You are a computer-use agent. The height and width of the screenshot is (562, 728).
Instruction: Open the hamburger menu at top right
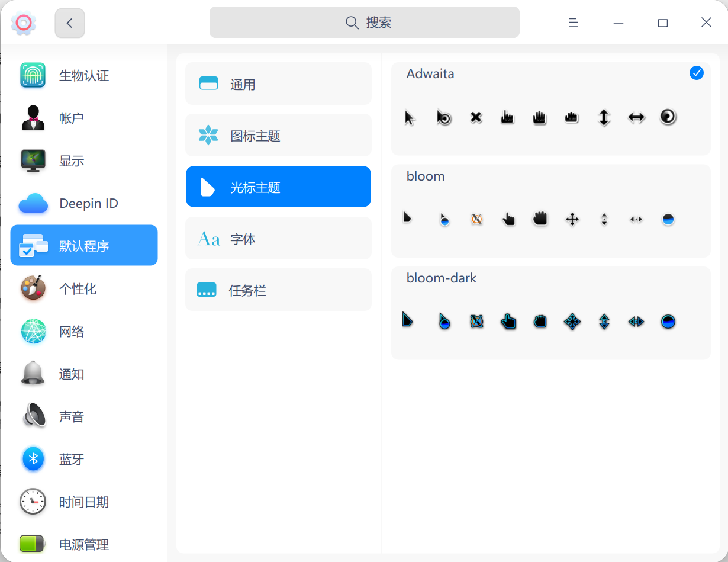coord(573,23)
